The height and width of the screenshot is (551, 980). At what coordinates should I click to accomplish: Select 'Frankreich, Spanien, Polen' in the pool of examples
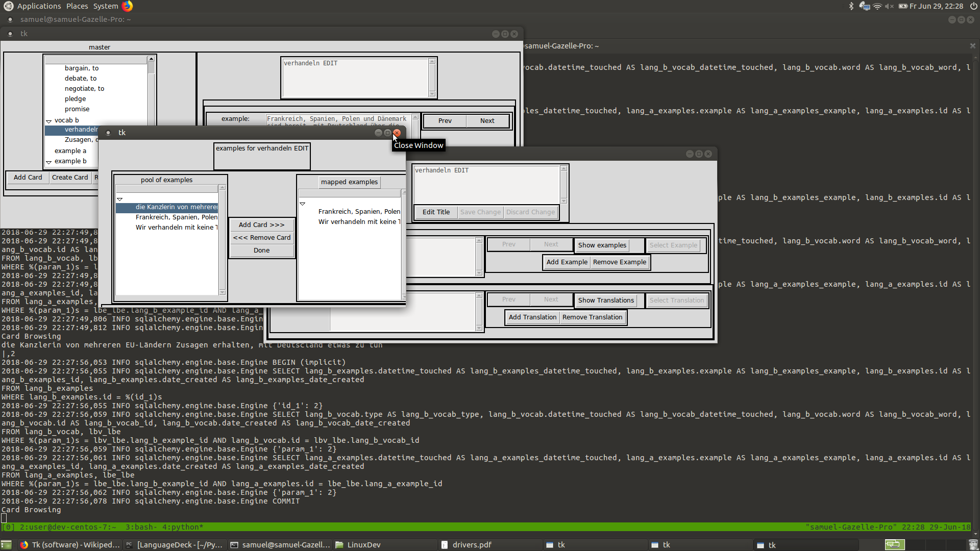point(167,217)
